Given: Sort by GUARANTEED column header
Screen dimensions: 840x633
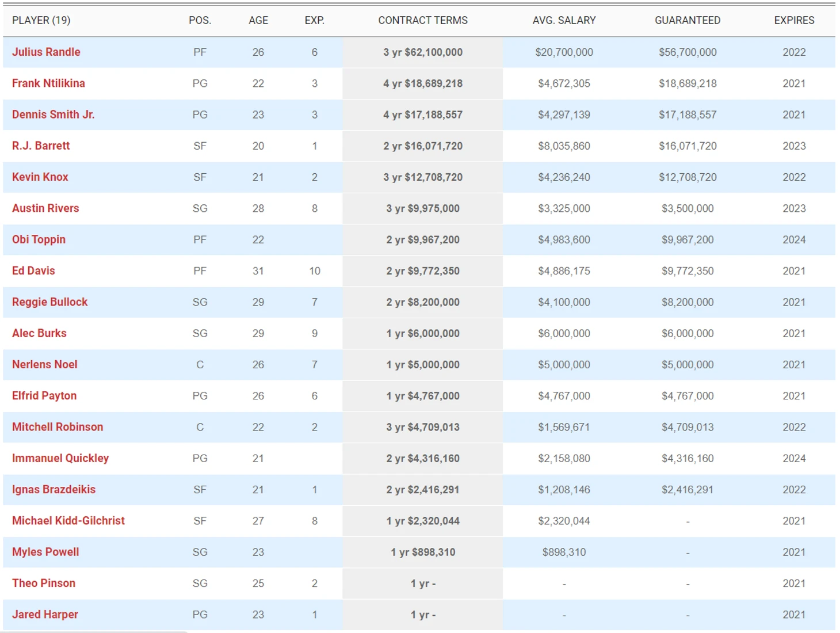Looking at the screenshot, I should pos(688,20).
